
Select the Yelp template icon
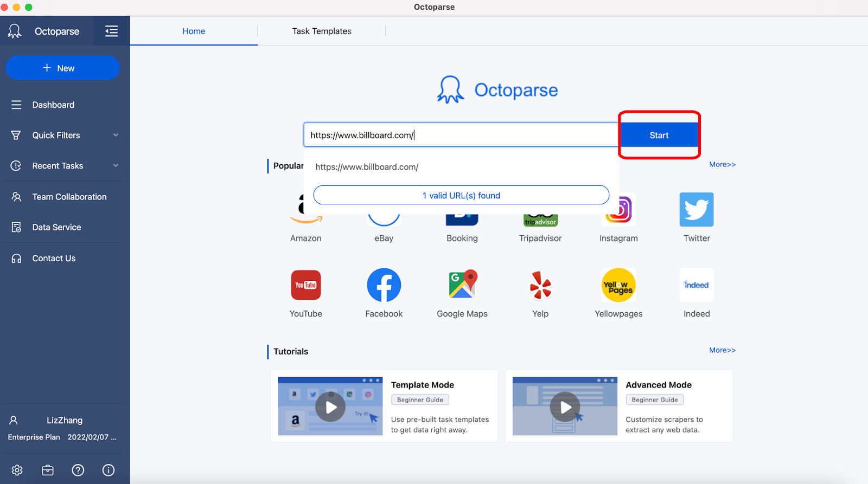click(x=540, y=285)
